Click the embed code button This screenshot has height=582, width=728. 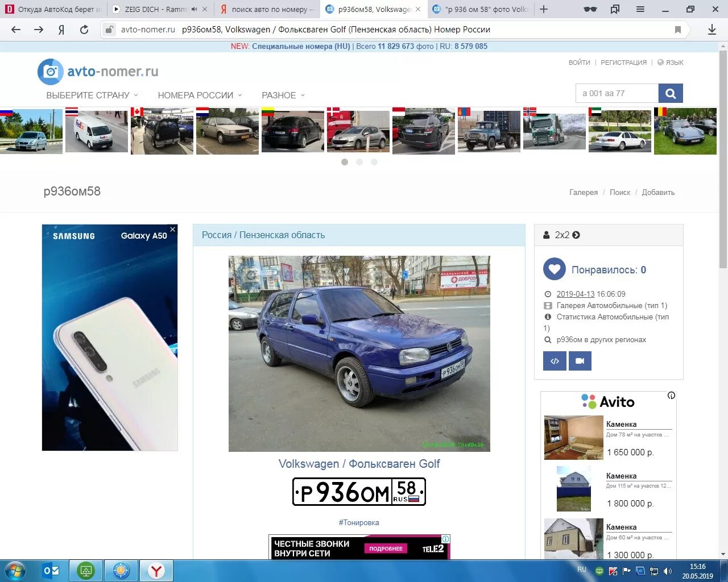(555, 361)
